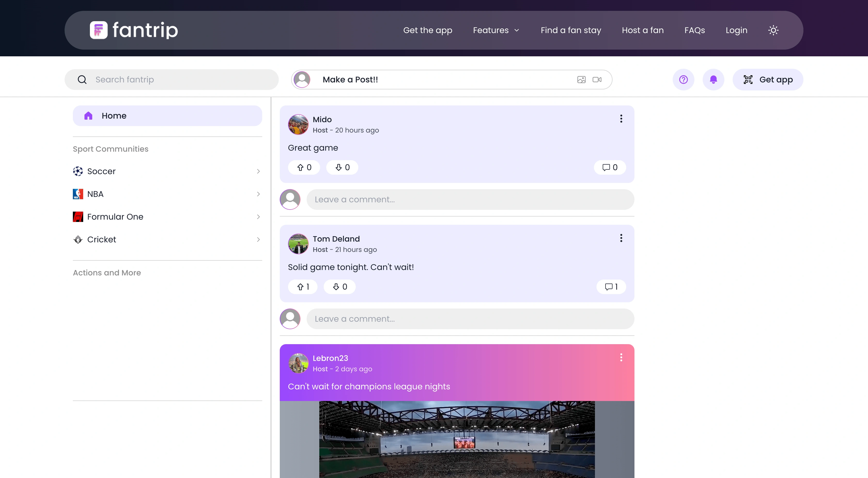Image resolution: width=868 pixels, height=478 pixels.
Task: Open the Features dropdown menu
Action: click(x=496, y=30)
